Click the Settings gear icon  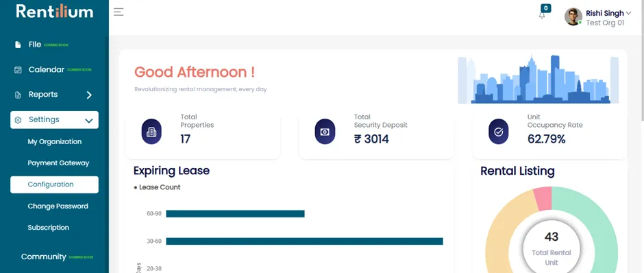point(18,120)
